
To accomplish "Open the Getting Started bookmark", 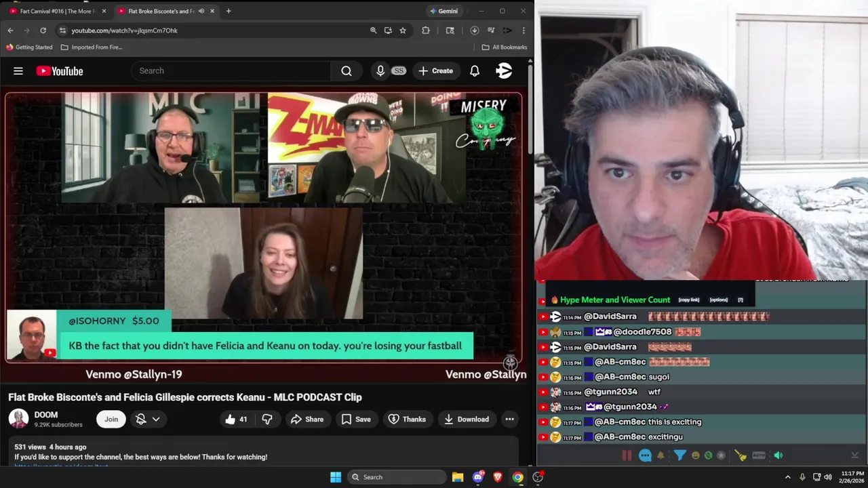I will tap(29, 47).
